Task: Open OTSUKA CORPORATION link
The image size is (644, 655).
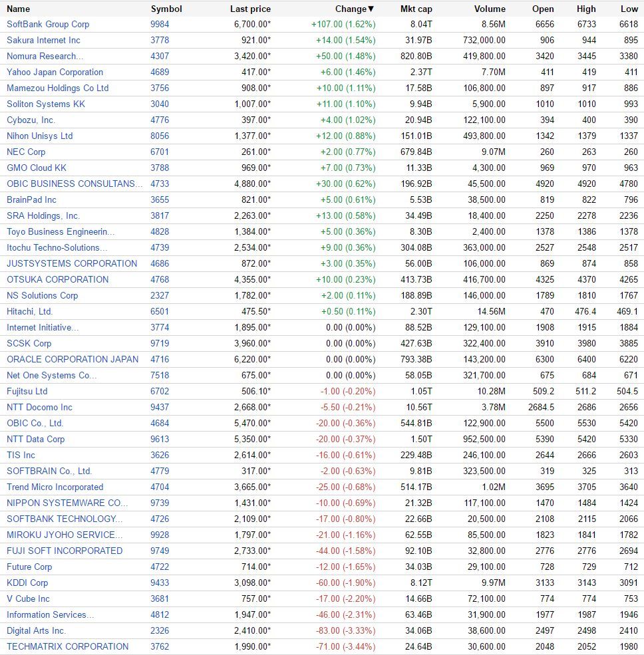Action: tap(58, 279)
